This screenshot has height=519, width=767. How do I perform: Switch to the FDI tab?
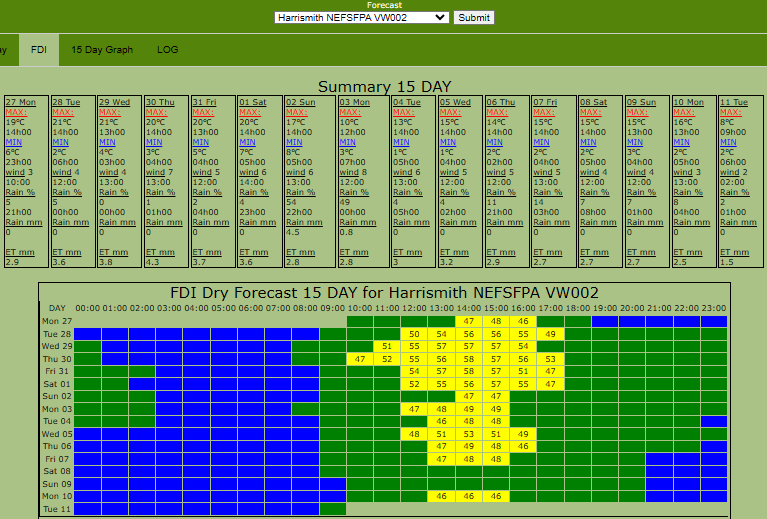click(x=39, y=49)
